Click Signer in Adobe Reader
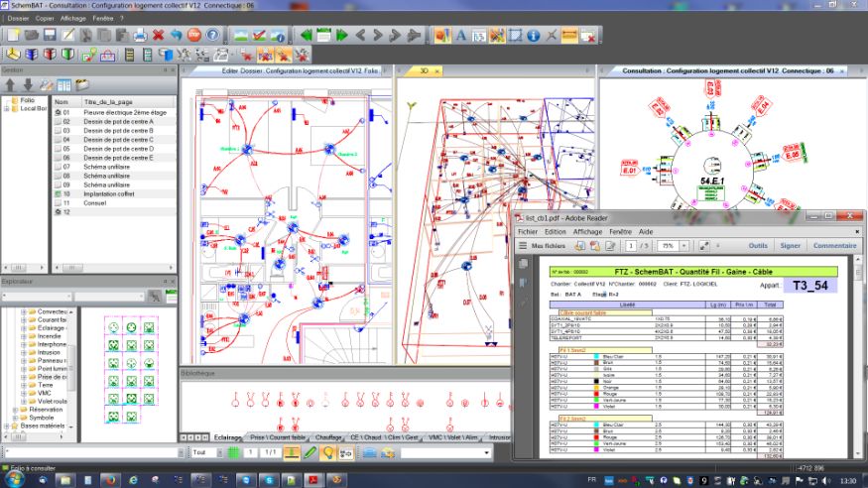The image size is (868, 488). pyautogui.click(x=790, y=246)
